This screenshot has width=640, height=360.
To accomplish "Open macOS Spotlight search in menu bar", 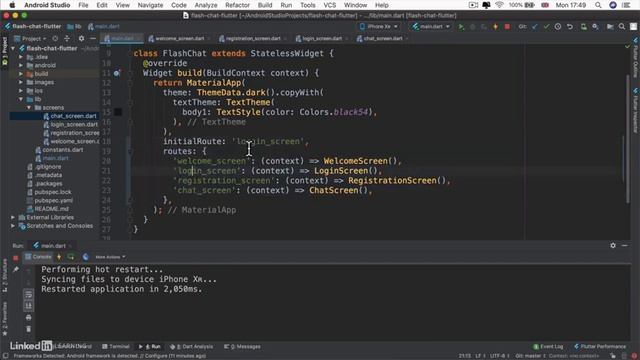I will tap(598, 5).
